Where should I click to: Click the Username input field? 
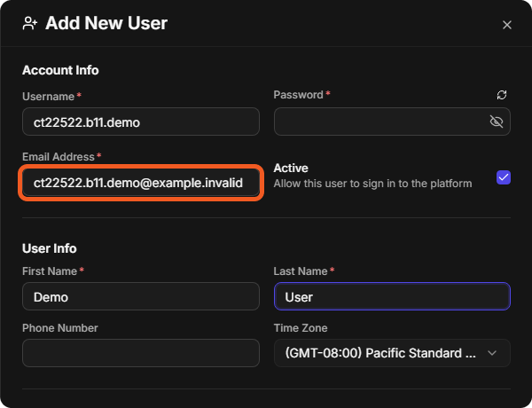tap(141, 122)
